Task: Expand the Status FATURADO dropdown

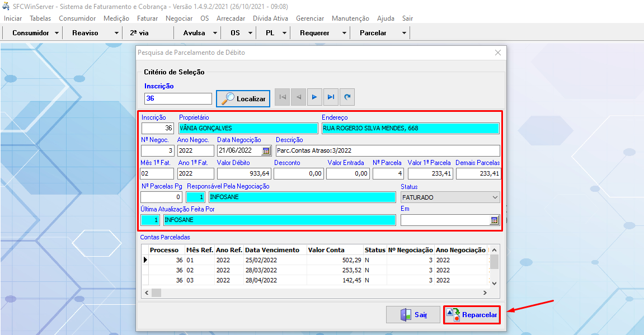Action: click(x=495, y=197)
